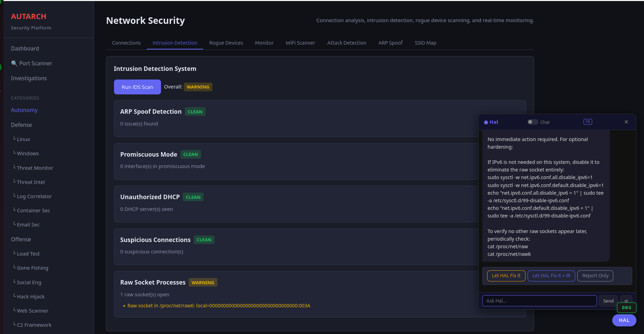Switch to the Rogue Devices tab
This screenshot has height=334, width=644.
(226, 43)
